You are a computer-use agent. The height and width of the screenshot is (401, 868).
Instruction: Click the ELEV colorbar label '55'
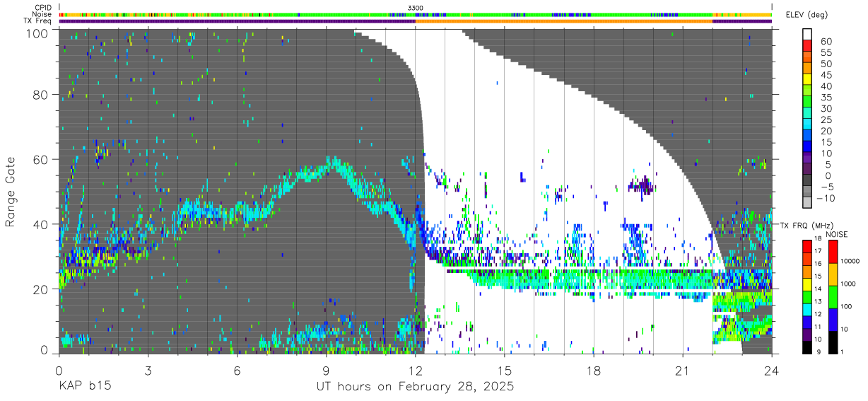(x=826, y=52)
